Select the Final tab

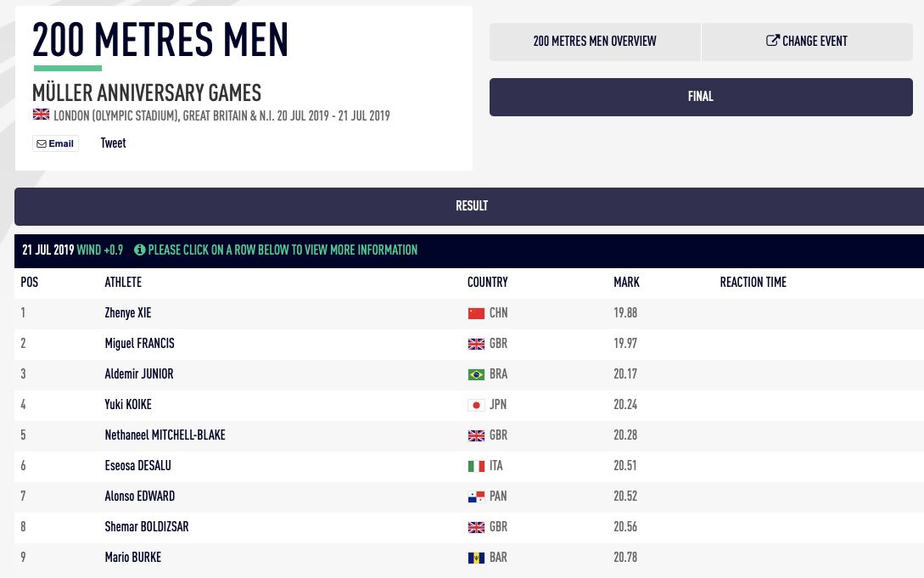pyautogui.click(x=701, y=98)
